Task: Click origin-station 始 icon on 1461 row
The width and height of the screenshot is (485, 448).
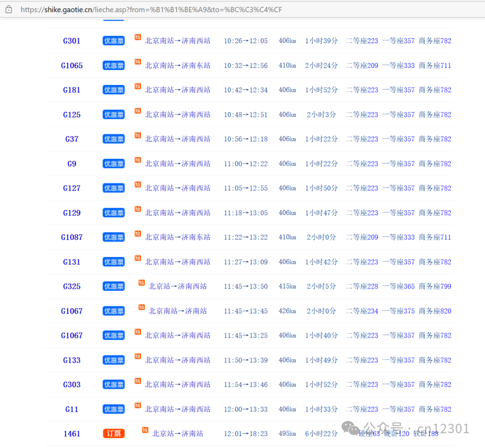Action: [145, 430]
